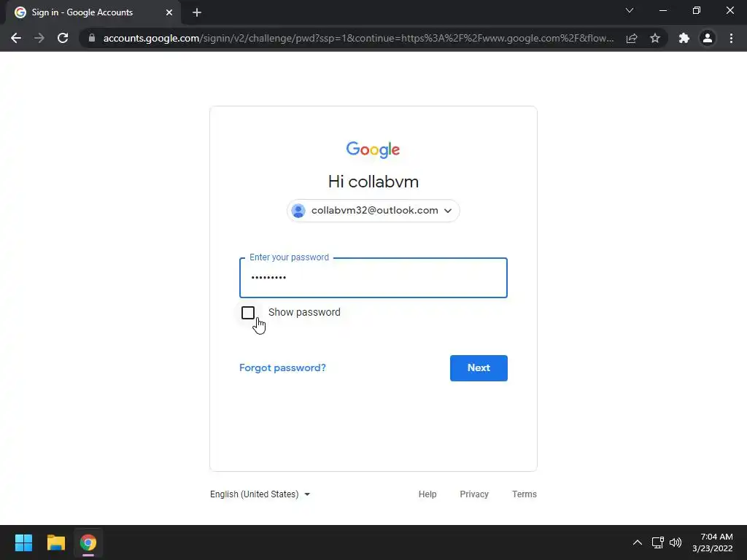Click the browser forward arrow
The height and width of the screenshot is (560, 747).
click(39, 38)
